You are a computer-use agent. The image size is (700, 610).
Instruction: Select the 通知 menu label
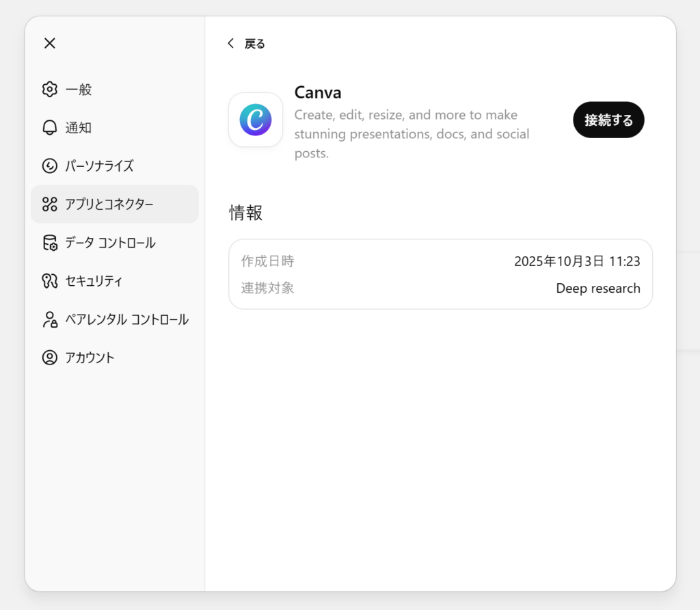click(79, 128)
